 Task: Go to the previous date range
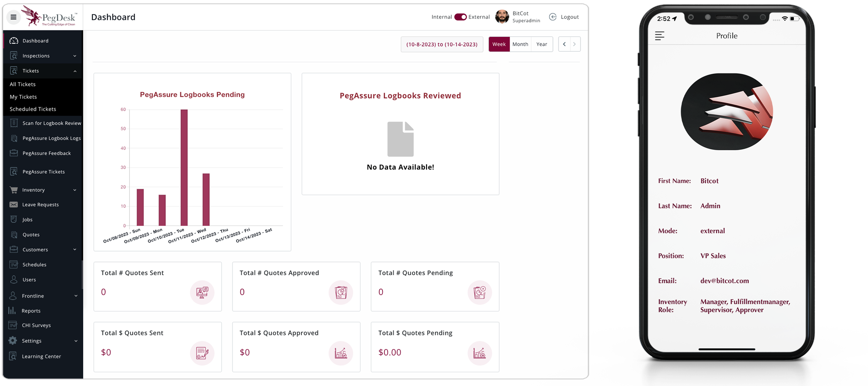pos(564,44)
